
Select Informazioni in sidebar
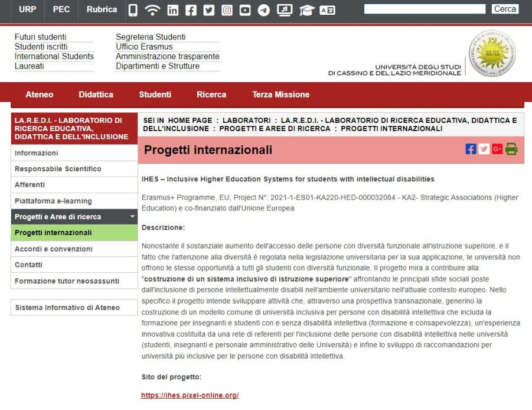point(74,153)
